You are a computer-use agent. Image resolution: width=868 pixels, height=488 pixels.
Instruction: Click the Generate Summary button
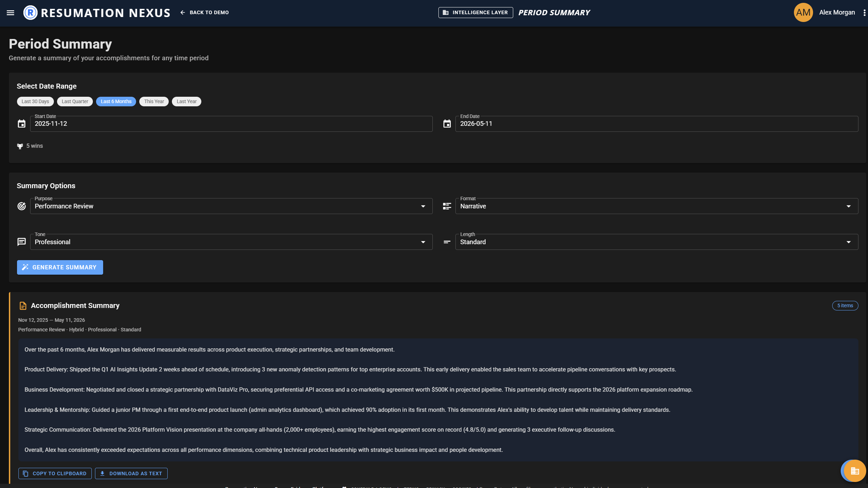(x=60, y=268)
